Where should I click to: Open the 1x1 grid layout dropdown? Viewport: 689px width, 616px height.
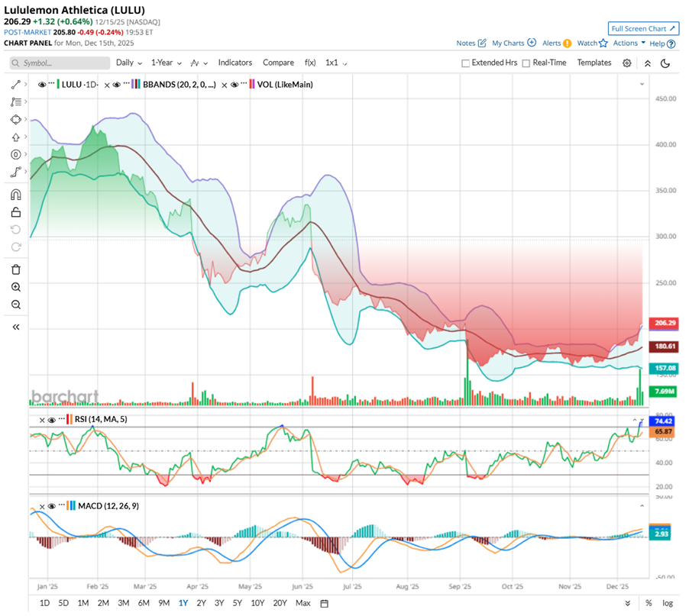click(336, 63)
